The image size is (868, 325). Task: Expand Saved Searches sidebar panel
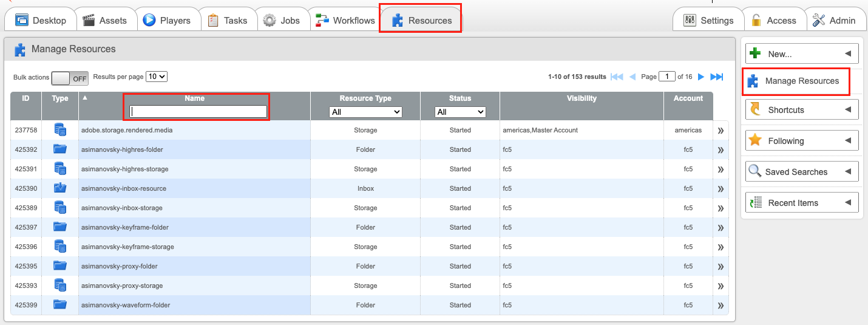coord(802,171)
